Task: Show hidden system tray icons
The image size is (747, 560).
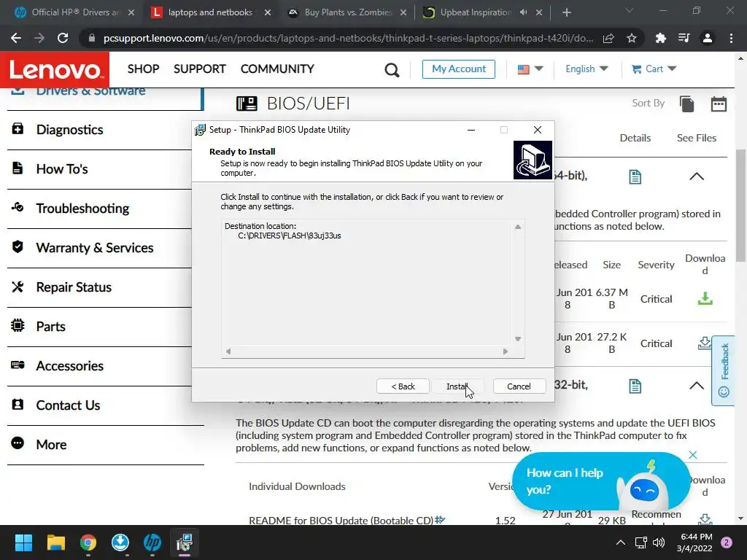Action: click(x=620, y=542)
